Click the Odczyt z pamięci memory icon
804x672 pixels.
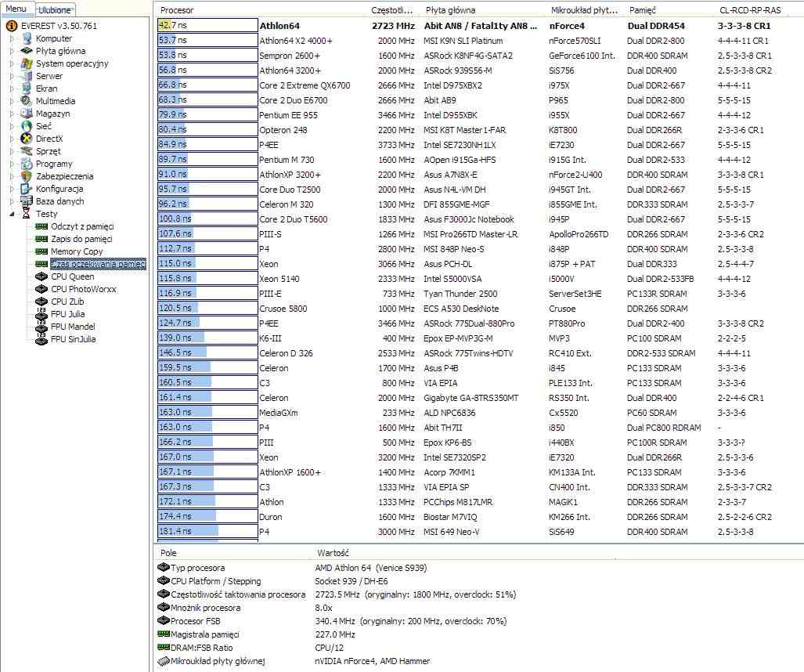pyautogui.click(x=41, y=226)
